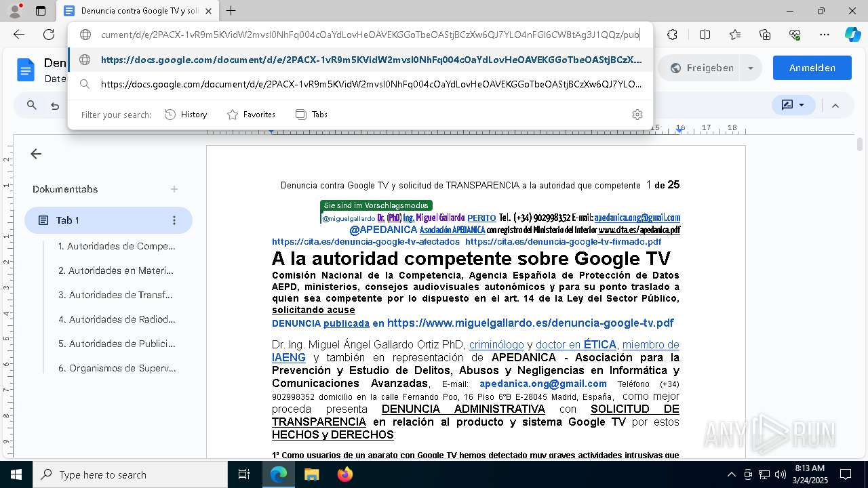
Task: Jump to heading 5. Autoridades de Publici...
Action: coord(117,344)
